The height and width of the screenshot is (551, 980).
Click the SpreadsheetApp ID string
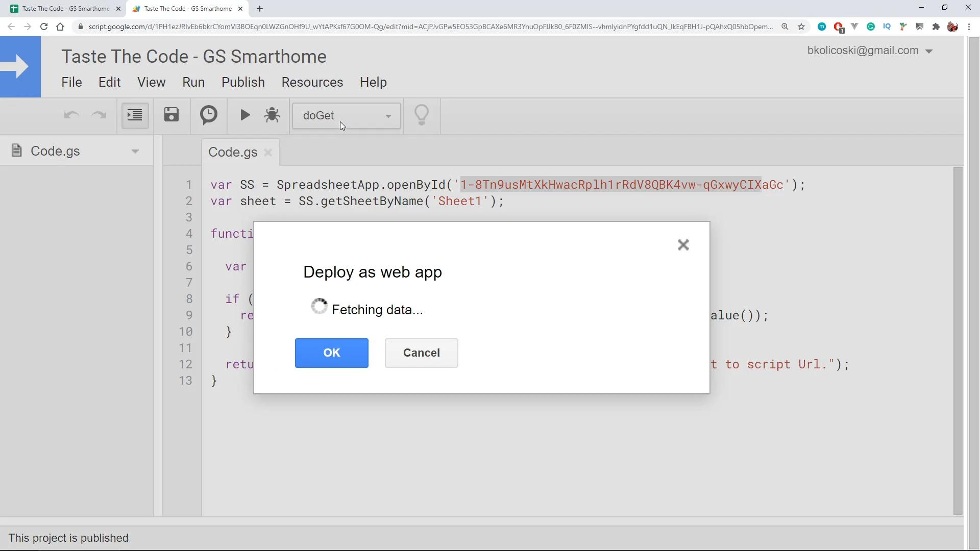point(621,185)
